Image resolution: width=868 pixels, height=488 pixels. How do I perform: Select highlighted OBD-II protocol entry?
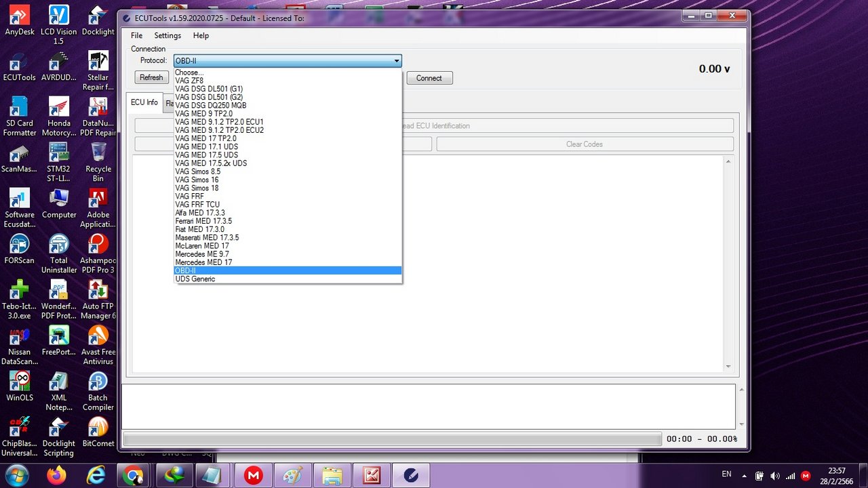click(288, 270)
